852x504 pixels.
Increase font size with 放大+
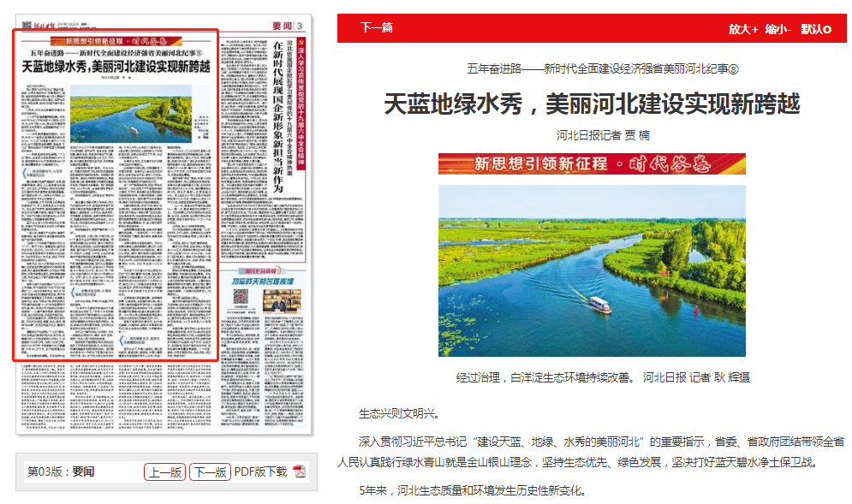tap(743, 29)
